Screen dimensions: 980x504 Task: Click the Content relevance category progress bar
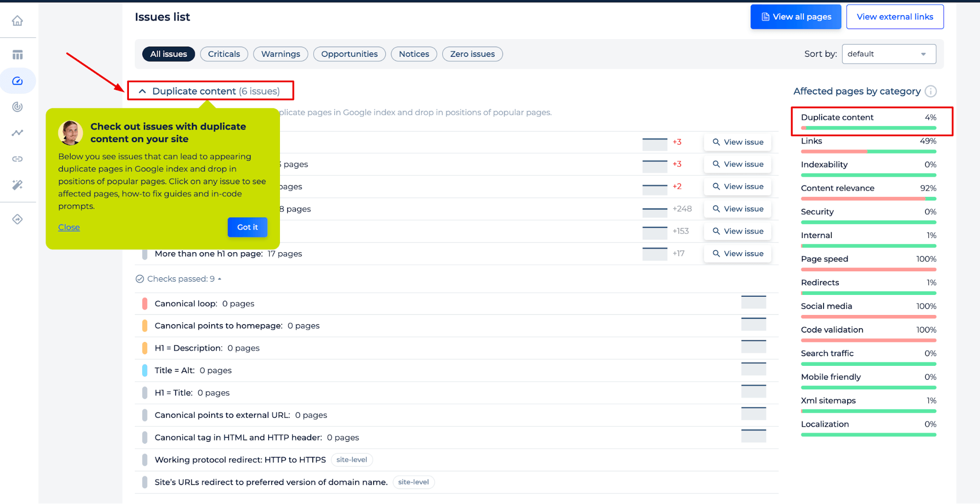click(868, 199)
